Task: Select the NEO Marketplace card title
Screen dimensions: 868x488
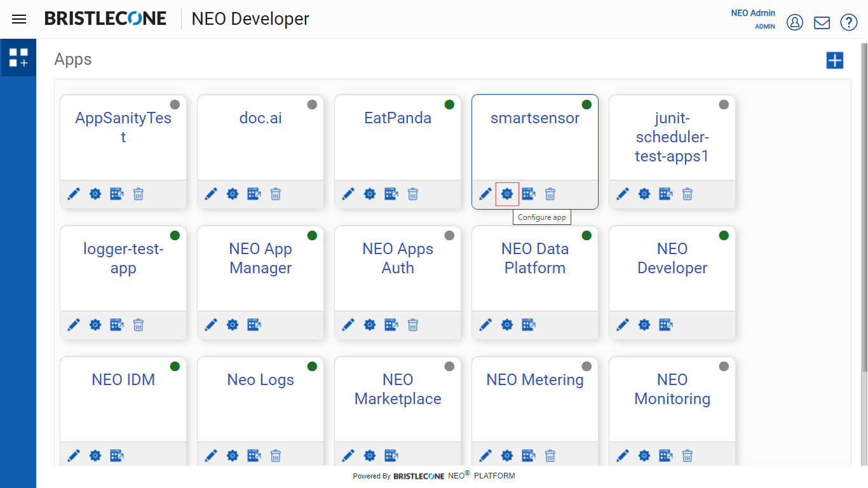Action: click(398, 390)
